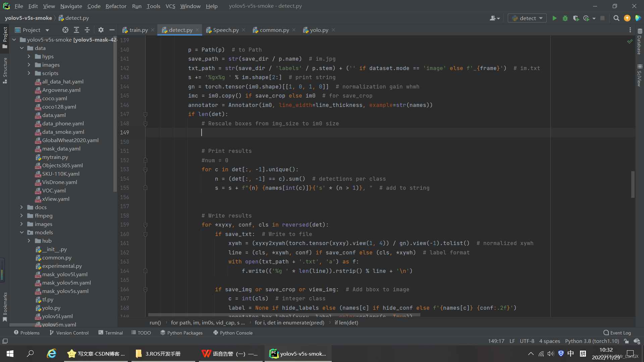Screen dimensions: 644x362
Task: Open the editor tabs more-options menu
Action: (x=630, y=30)
